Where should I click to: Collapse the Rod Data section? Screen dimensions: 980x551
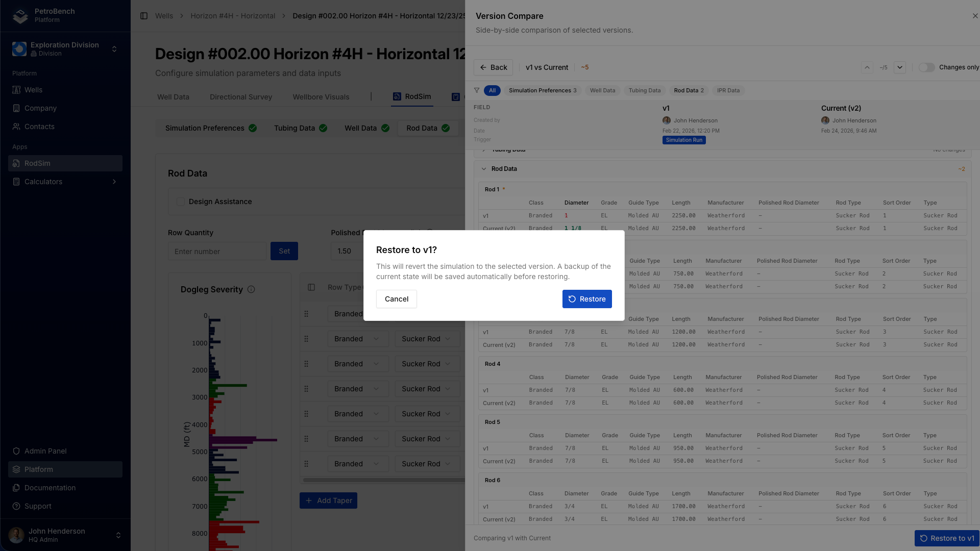pyautogui.click(x=484, y=169)
